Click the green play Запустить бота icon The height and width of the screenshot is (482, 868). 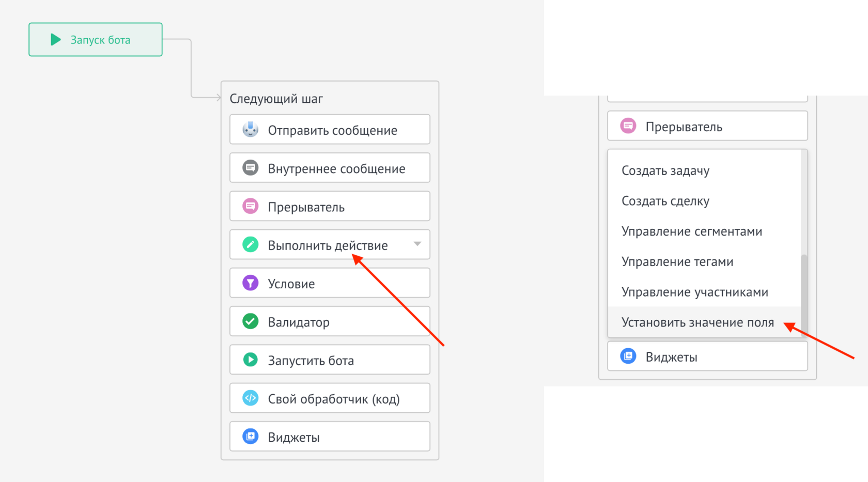coord(251,360)
